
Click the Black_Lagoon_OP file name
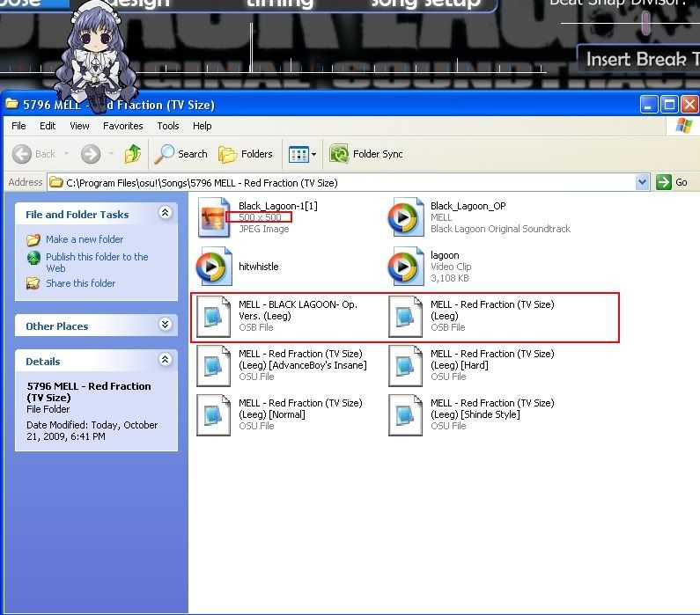coord(468,206)
